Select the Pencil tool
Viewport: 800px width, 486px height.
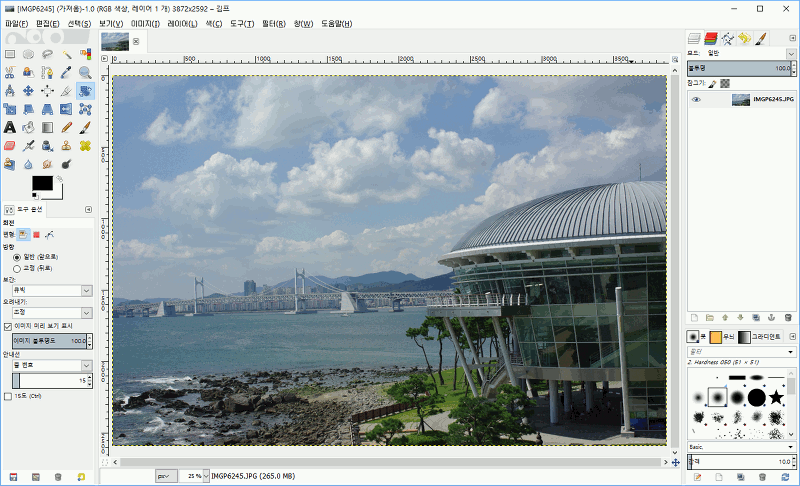66,127
